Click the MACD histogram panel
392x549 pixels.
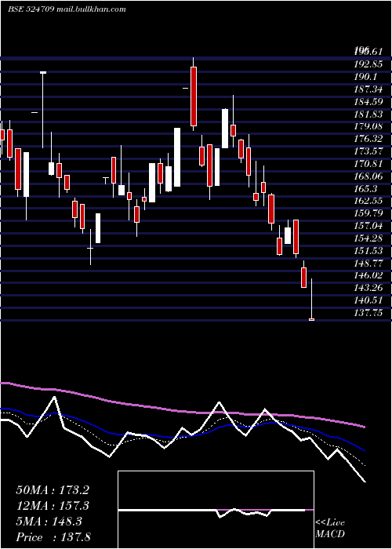point(216,510)
